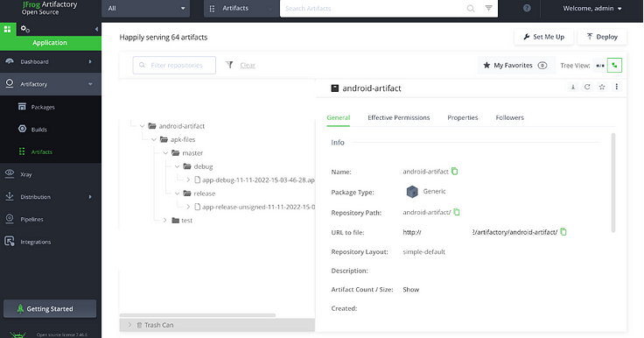Toggle My Favorites visibility eye
644x338 pixels.
point(542,66)
